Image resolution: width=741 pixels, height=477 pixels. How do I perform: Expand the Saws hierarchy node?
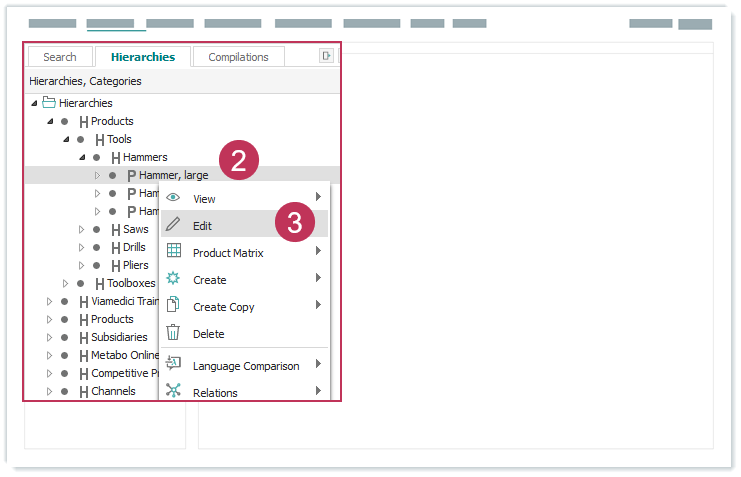82,230
